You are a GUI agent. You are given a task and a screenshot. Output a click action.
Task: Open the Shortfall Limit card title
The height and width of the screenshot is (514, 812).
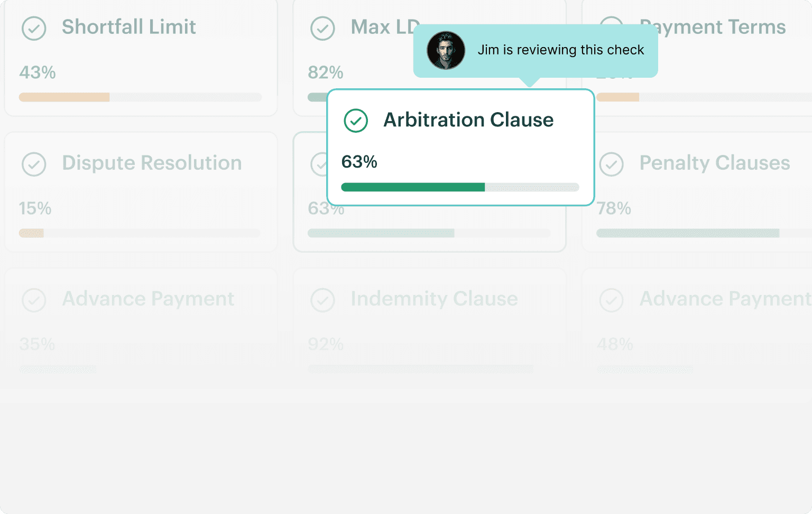tap(128, 27)
